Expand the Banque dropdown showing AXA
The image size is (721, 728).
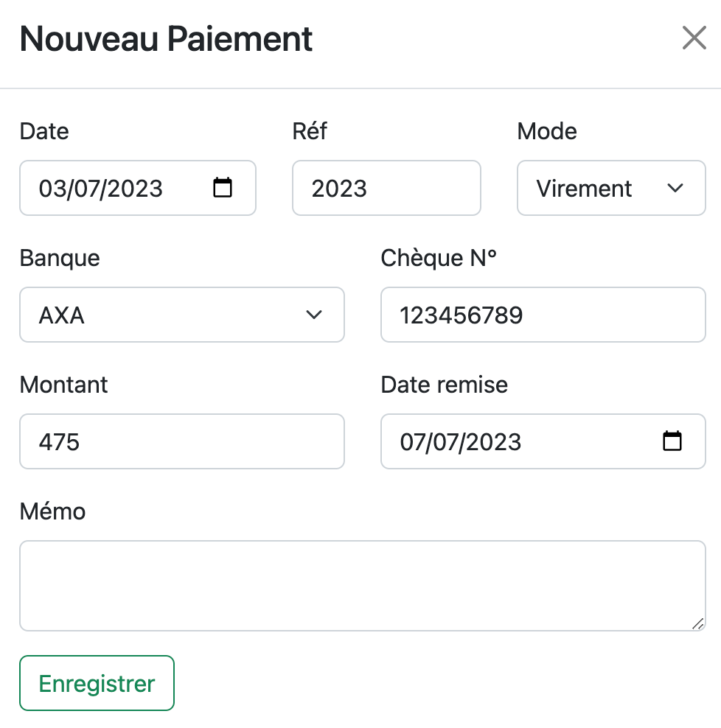pyautogui.click(x=182, y=315)
